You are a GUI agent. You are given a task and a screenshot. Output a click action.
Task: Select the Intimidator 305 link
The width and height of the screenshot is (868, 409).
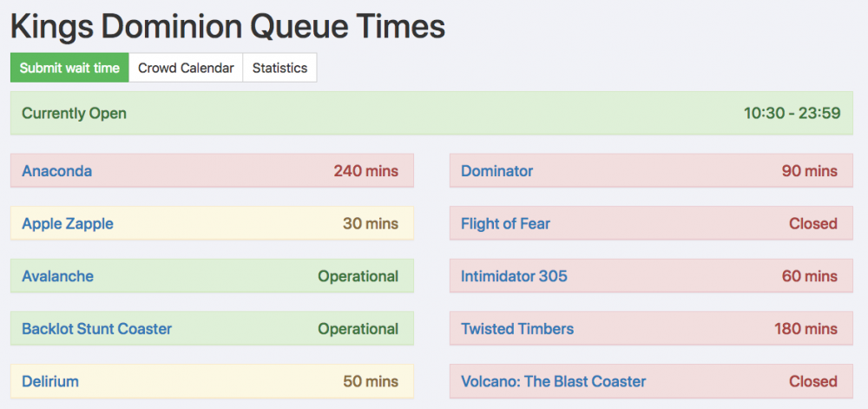tap(514, 276)
